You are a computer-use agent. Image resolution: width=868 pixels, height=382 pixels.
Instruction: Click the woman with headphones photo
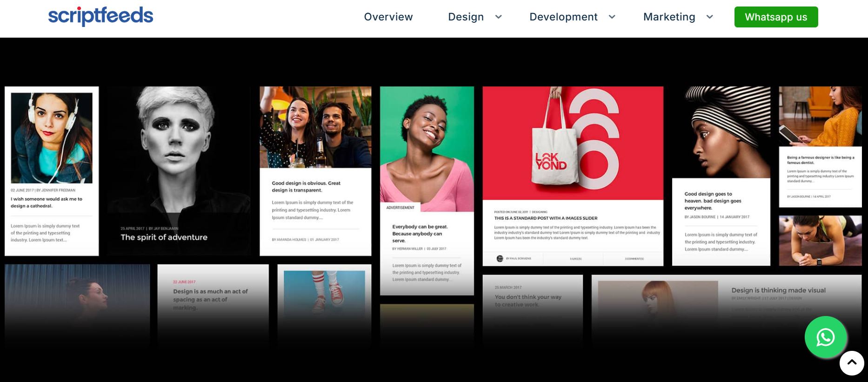coord(52,138)
